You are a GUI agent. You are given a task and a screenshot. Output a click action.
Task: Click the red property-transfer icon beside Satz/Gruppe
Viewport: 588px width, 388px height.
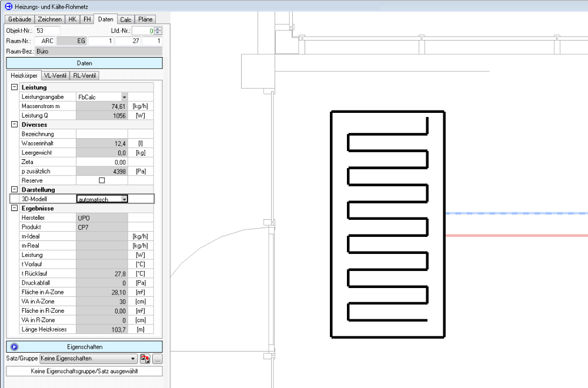click(x=145, y=358)
